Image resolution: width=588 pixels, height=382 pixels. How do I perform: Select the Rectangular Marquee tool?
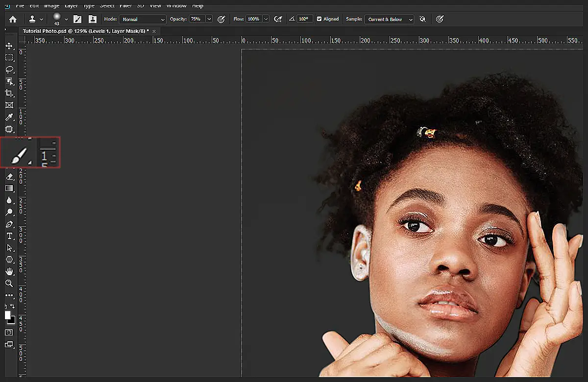click(9, 58)
